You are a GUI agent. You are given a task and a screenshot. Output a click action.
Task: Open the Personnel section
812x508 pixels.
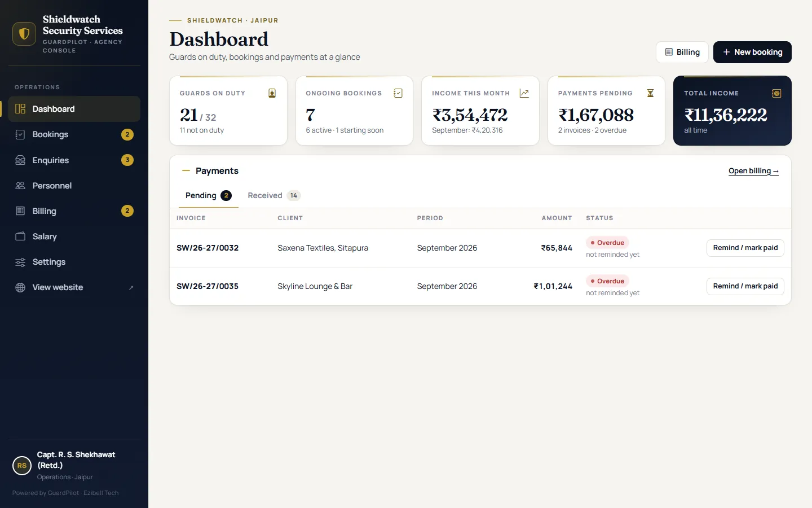click(x=74, y=186)
